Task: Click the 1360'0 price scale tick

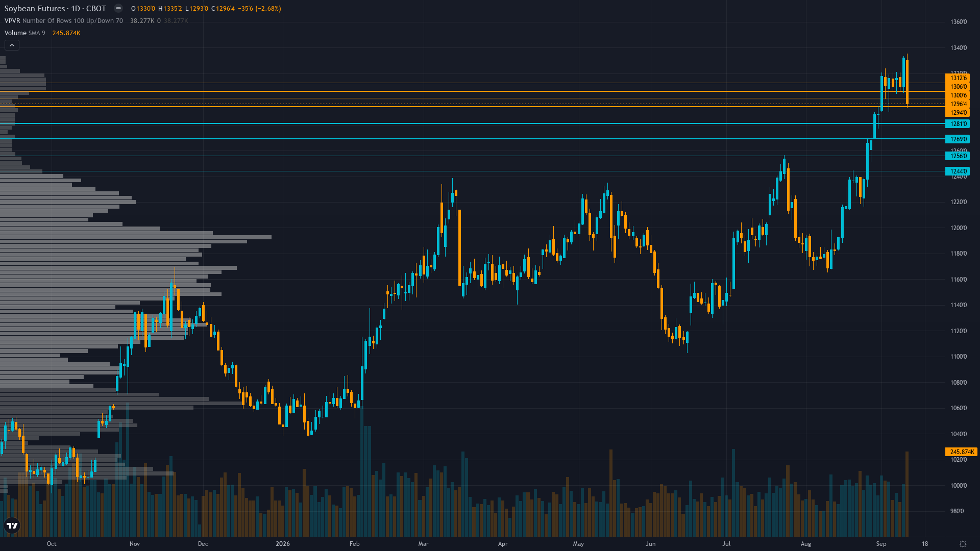Action: click(959, 22)
